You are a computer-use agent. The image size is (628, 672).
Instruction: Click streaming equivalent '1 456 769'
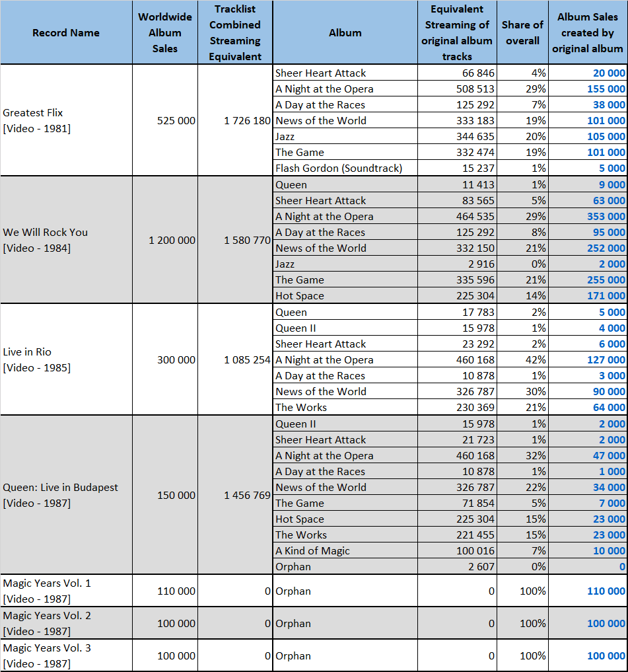pyautogui.click(x=247, y=496)
